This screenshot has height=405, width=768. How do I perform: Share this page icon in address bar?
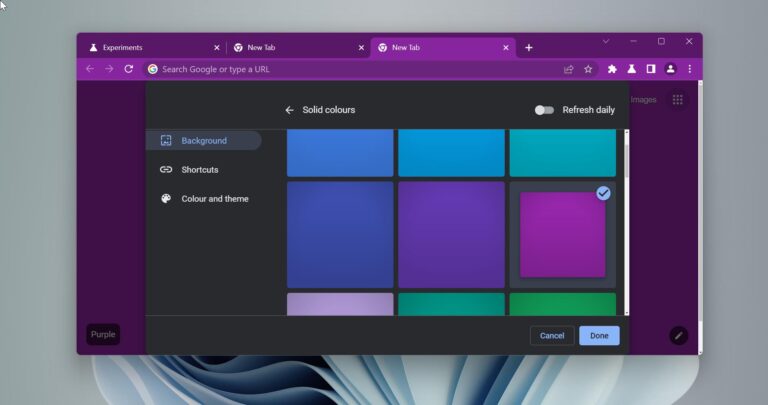(x=568, y=70)
